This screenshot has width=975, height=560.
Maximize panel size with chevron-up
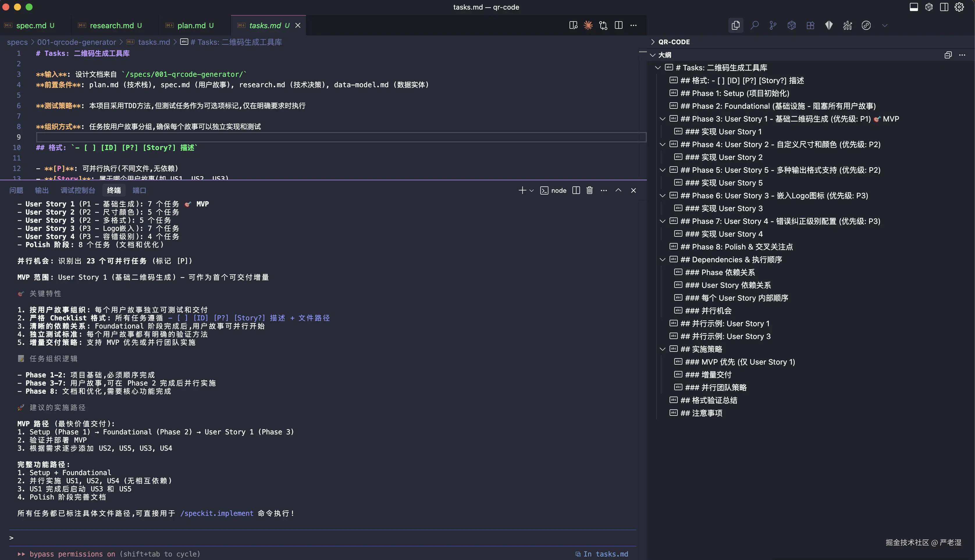tap(618, 190)
